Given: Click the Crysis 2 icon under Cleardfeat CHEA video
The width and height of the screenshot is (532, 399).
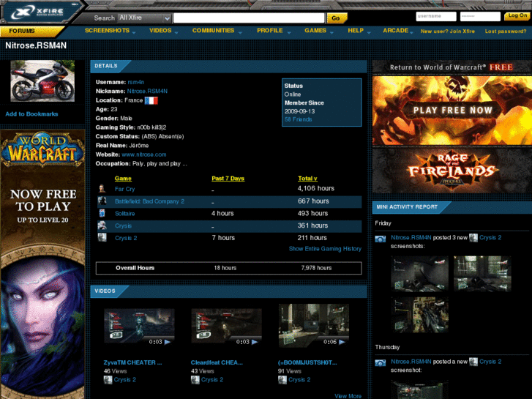Looking at the screenshot, I should coord(195,380).
